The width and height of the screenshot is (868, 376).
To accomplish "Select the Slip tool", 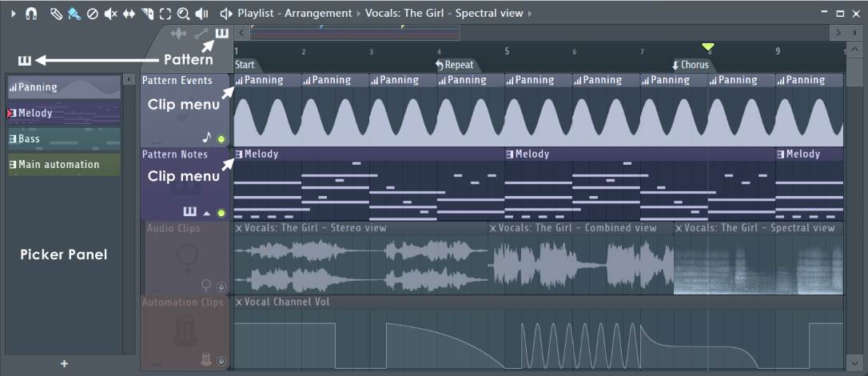I will [x=128, y=13].
